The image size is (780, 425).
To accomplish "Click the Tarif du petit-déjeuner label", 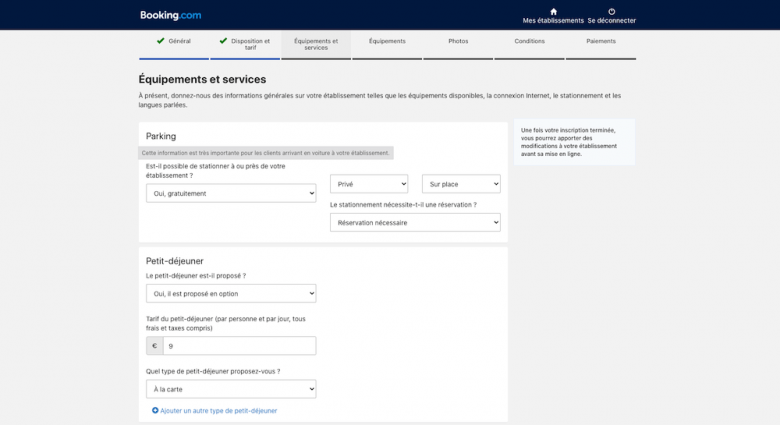I will coord(226,323).
